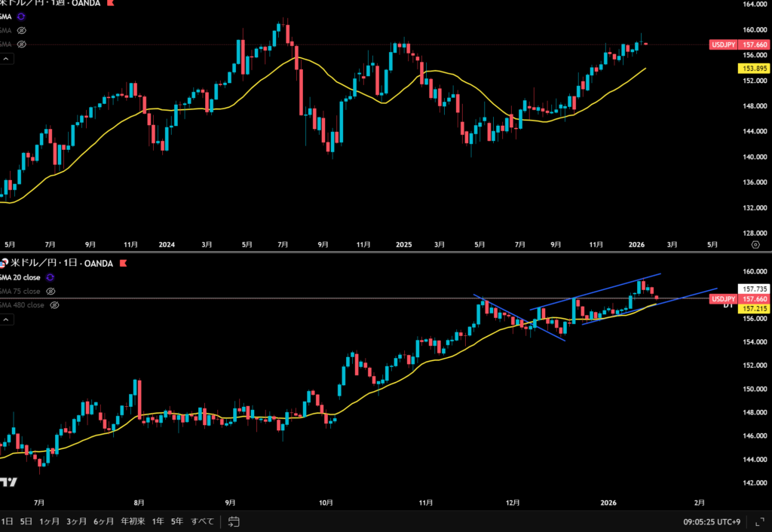Collapse the weekly chart indicator legend
The image size is (772, 532).
coord(6,59)
